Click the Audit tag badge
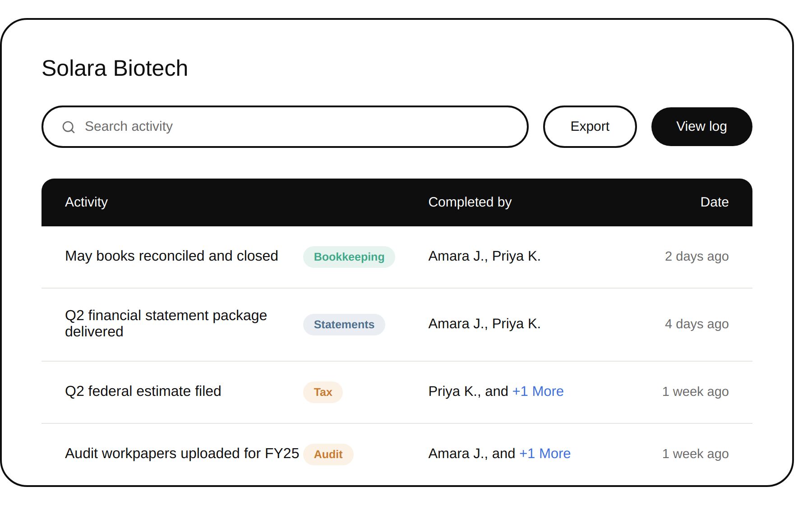 (328, 454)
